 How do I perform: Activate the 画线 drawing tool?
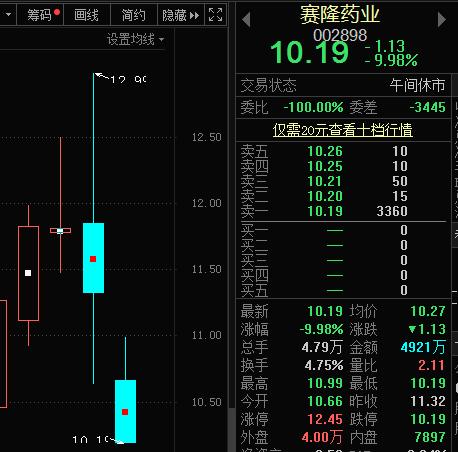point(87,15)
